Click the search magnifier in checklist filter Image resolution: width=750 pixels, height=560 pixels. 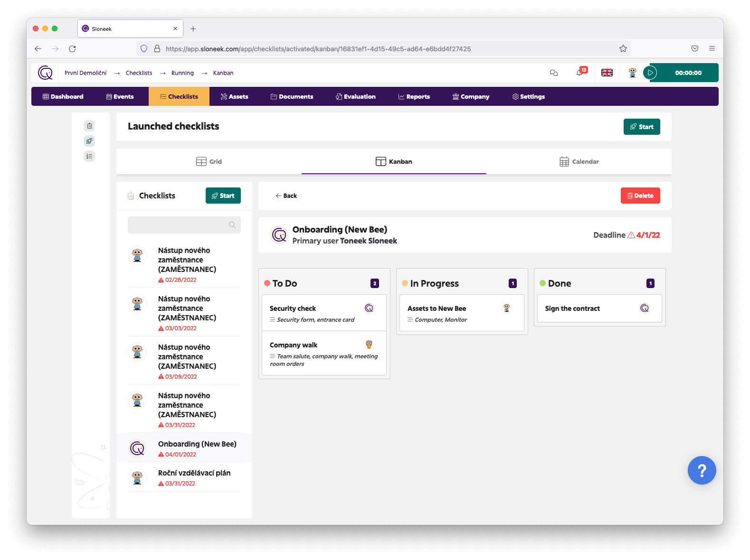(232, 225)
